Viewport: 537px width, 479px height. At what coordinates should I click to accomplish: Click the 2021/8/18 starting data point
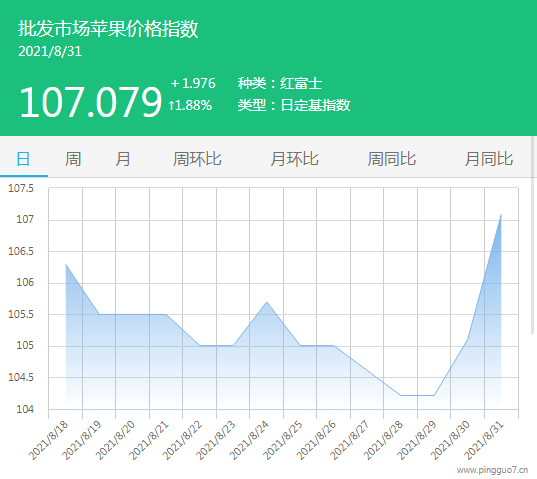(65, 264)
